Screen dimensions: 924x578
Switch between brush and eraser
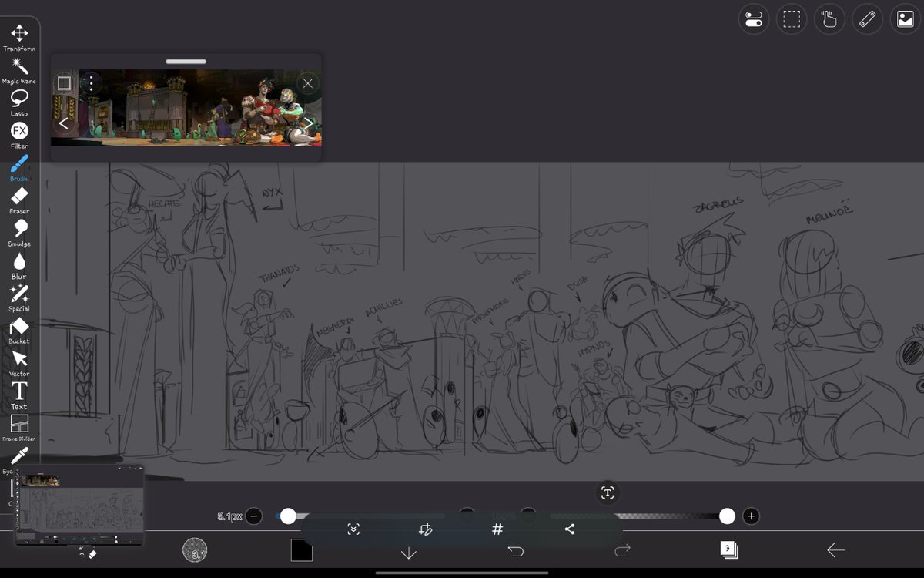pyautogui.click(x=88, y=553)
